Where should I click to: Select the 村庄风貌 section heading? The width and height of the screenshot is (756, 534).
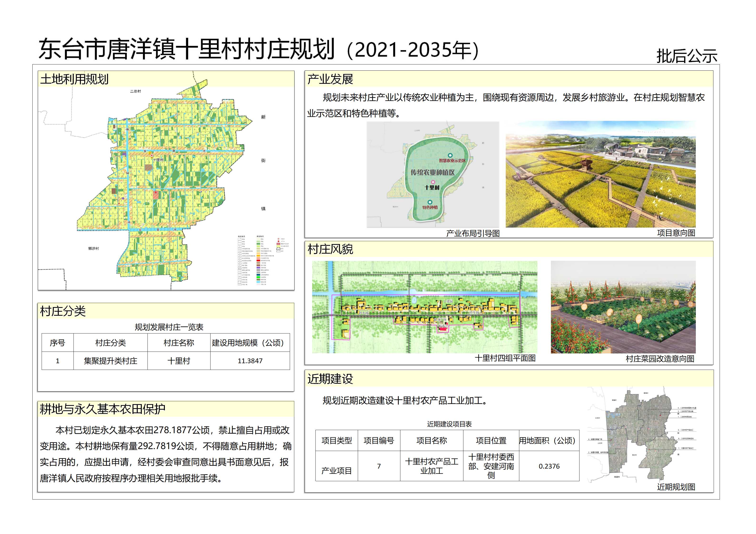click(330, 249)
